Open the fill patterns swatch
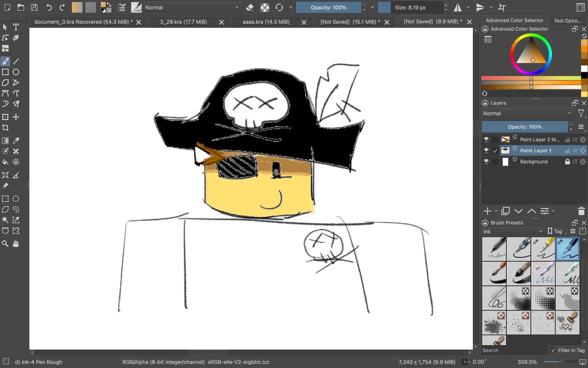This screenshot has height=368, width=588. tap(91, 7)
